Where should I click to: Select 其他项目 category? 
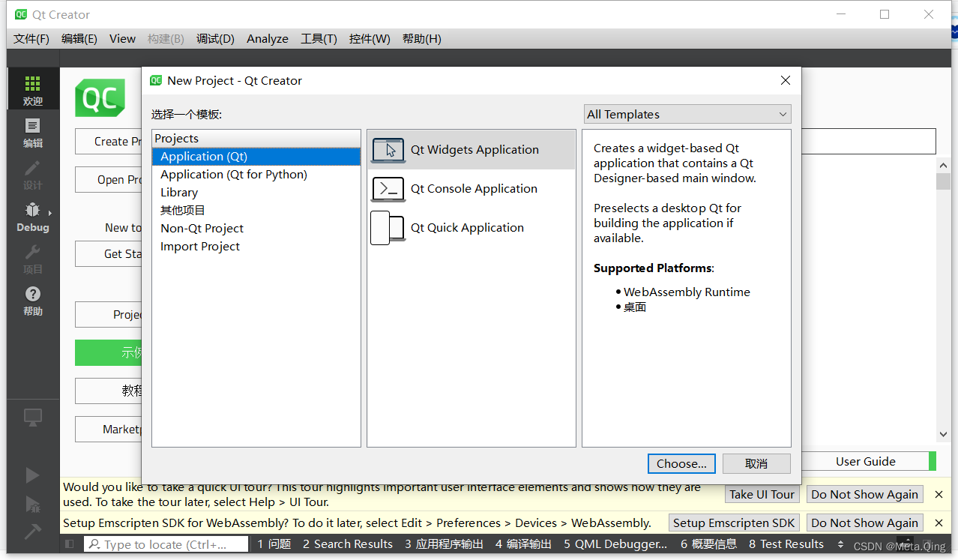[256, 210]
